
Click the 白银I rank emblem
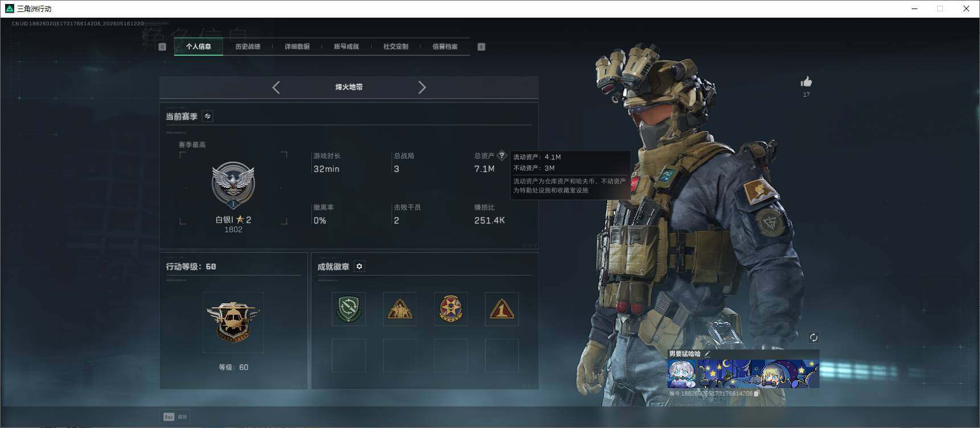tap(233, 185)
